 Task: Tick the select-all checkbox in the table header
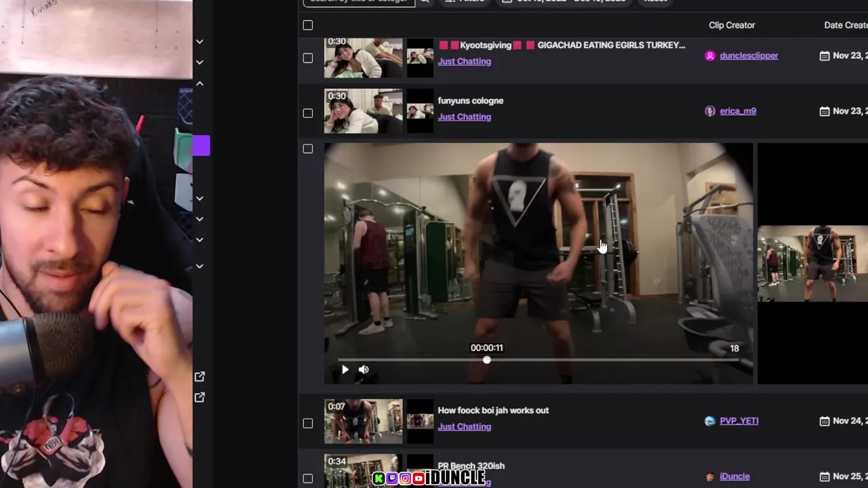[x=308, y=25]
